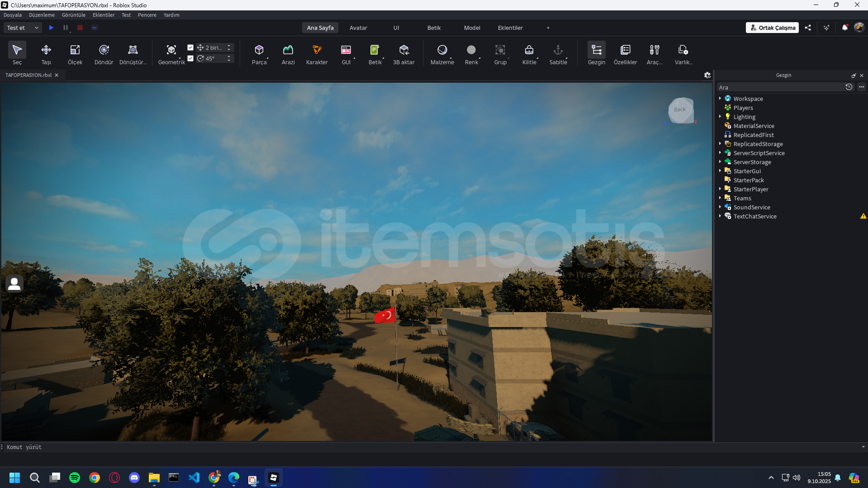Expand the Workspace tree node
This screenshot has width=868, height=488.
pyautogui.click(x=720, y=99)
